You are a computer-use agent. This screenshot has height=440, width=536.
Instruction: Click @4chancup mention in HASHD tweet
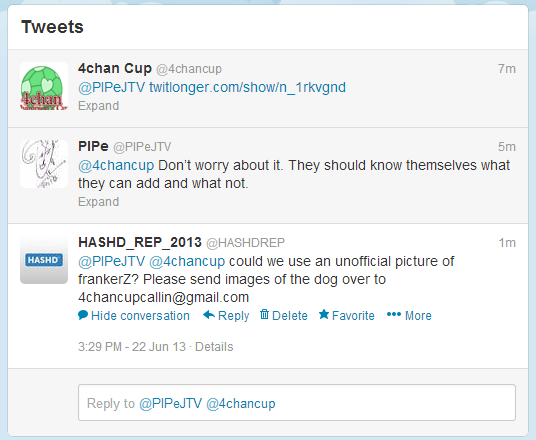coord(187,262)
